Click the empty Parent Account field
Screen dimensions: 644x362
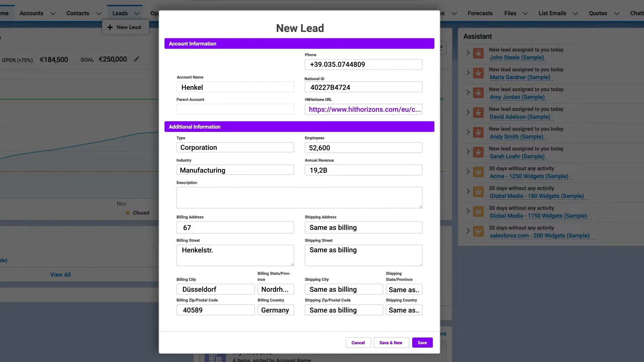pos(235,109)
